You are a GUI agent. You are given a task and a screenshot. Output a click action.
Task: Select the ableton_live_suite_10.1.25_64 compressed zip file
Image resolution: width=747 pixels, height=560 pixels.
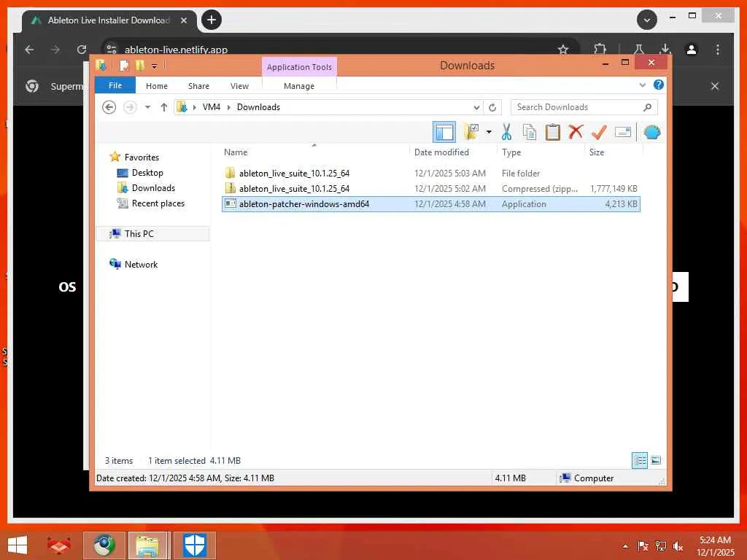tap(430, 189)
